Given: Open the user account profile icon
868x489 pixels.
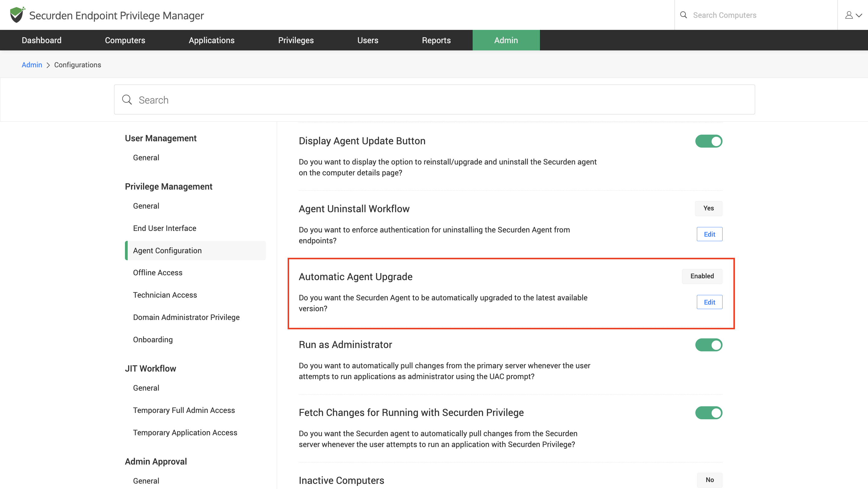Looking at the screenshot, I should [849, 15].
